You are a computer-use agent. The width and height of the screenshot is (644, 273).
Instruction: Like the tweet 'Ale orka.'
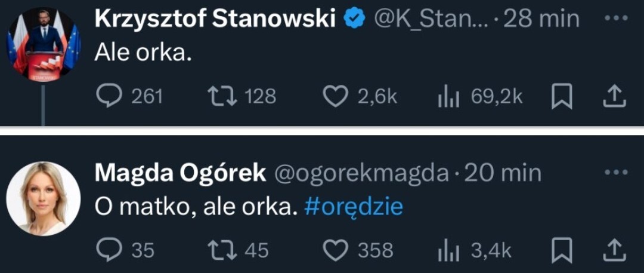[x=335, y=97]
